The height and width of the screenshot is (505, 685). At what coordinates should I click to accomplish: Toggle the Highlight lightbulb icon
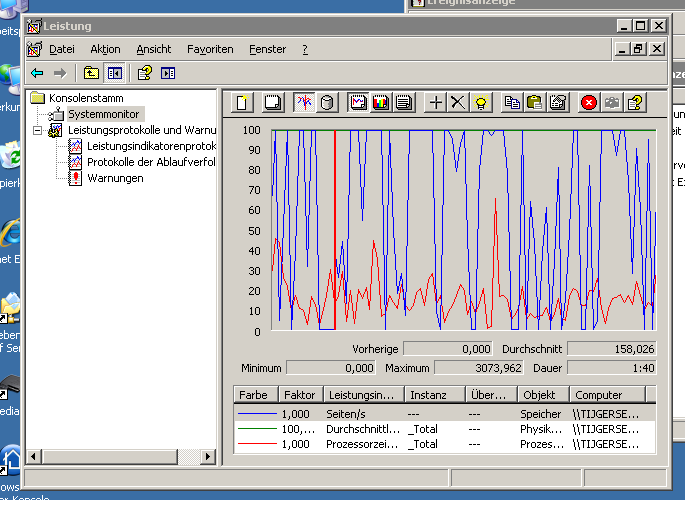[x=481, y=103]
